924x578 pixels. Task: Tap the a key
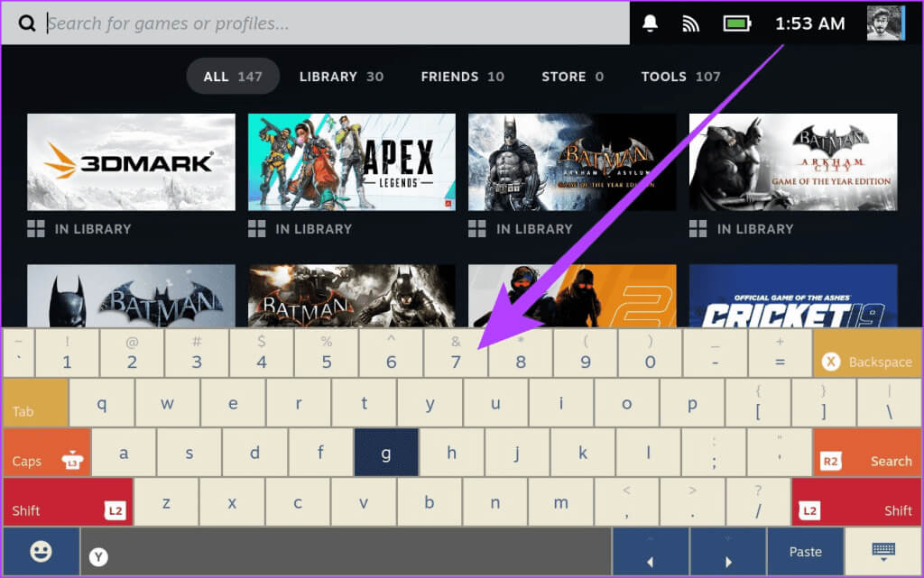tap(124, 452)
